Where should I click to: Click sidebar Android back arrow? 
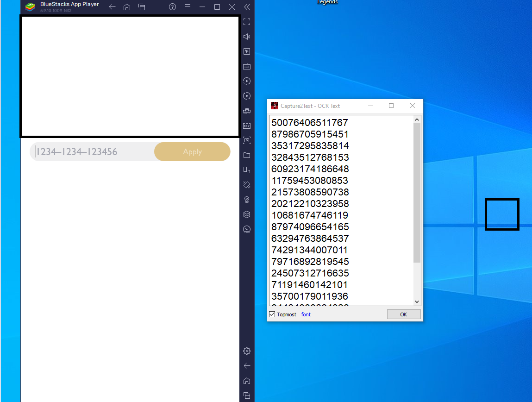click(247, 366)
